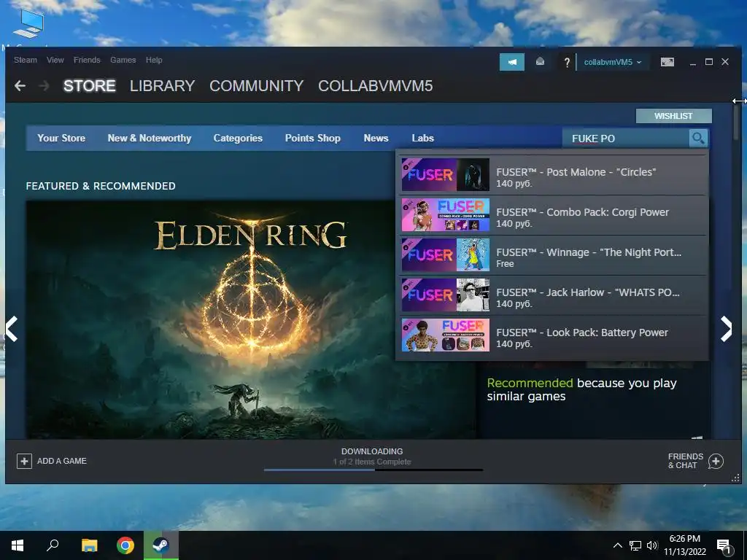
Task: Click the window resize grip corner
Action: coord(735,478)
